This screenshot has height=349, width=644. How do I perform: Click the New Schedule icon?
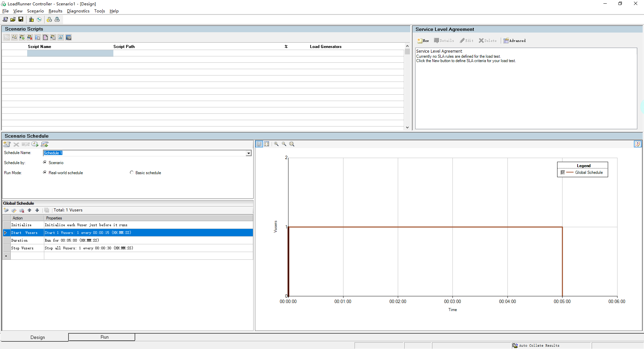[x=7, y=144]
